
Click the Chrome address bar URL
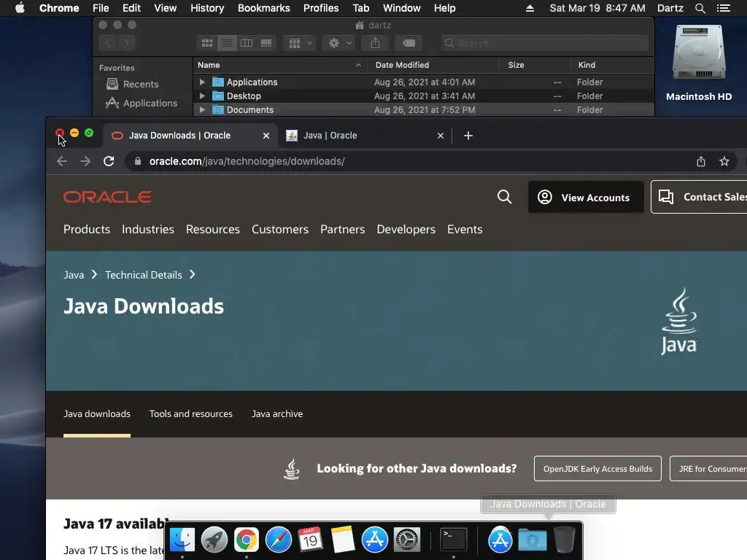[x=247, y=161]
